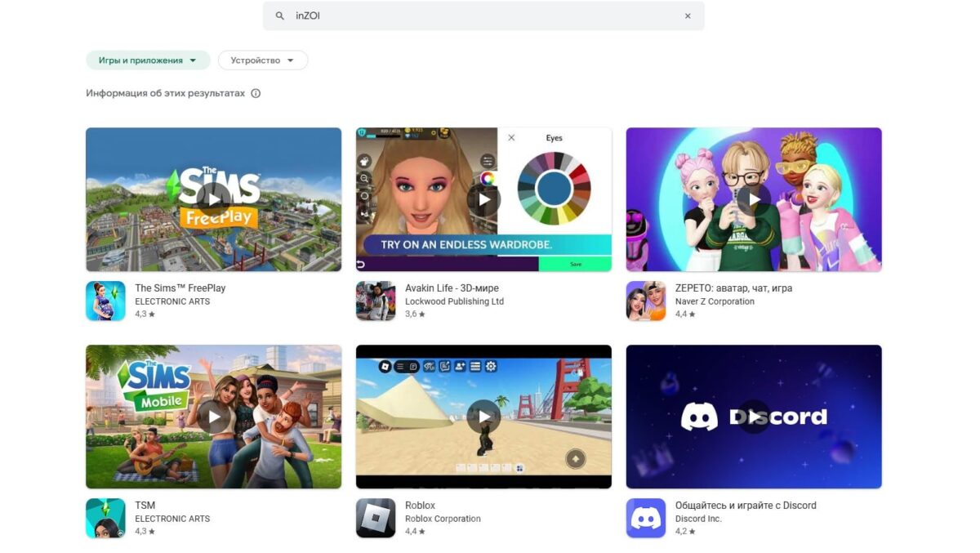
Task: Open the Discord app icon
Action: [x=646, y=518]
